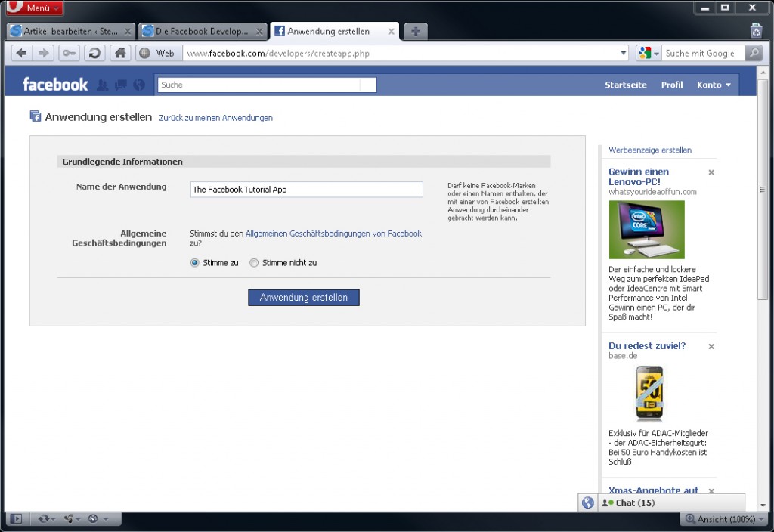
Task: Click the Anwendung erstellen page heading icon
Action: pyautogui.click(x=36, y=116)
